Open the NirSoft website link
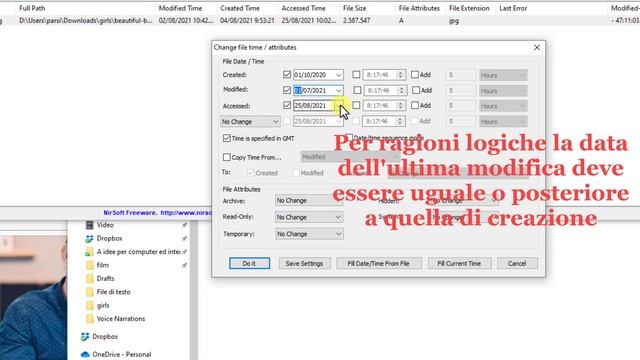The height and width of the screenshot is (360, 640). [x=186, y=213]
